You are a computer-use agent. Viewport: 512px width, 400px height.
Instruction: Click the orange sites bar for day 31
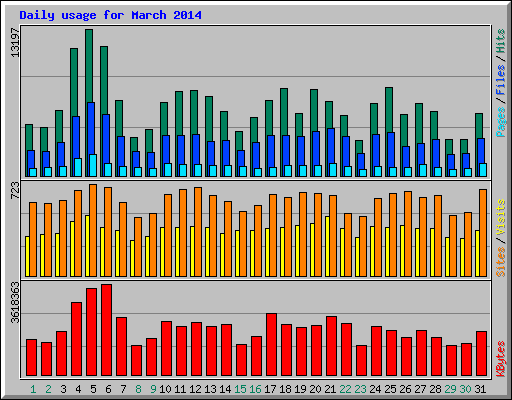[483, 233]
